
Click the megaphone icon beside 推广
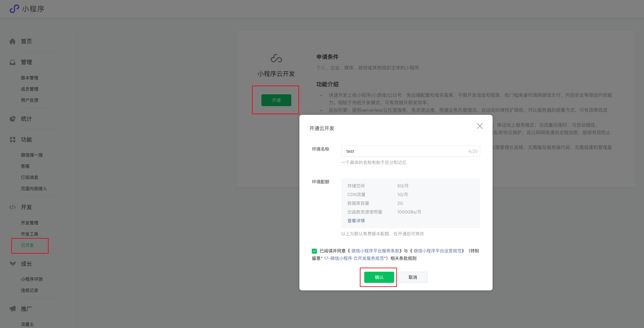click(12, 309)
